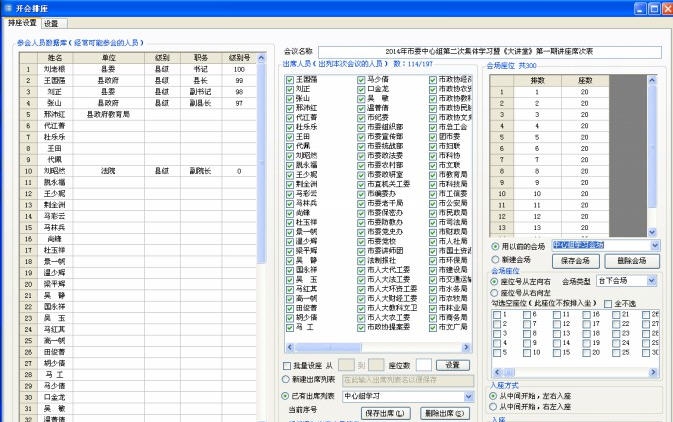Screen dimensions: 673x422
Task: Uncheck the 市妇联 checkbox
Action: pyautogui.click(x=433, y=146)
